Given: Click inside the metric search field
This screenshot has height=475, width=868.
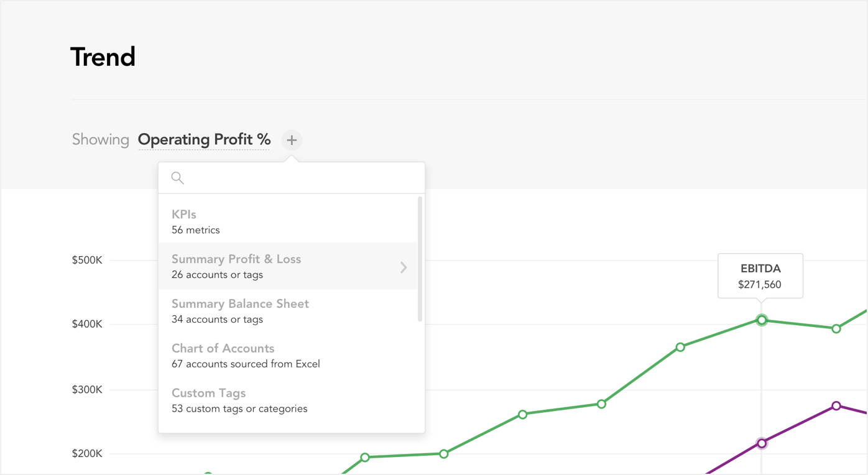Looking at the screenshot, I should point(292,178).
